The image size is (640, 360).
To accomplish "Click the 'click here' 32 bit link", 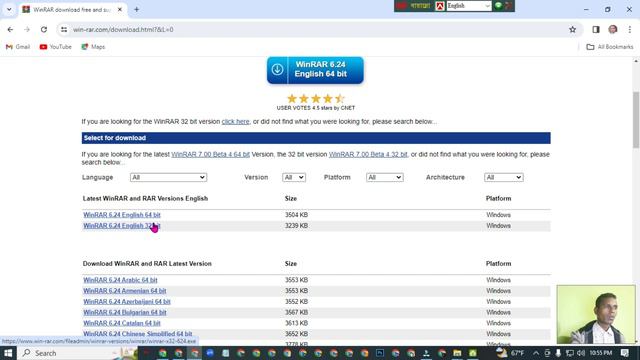I will (x=236, y=122).
